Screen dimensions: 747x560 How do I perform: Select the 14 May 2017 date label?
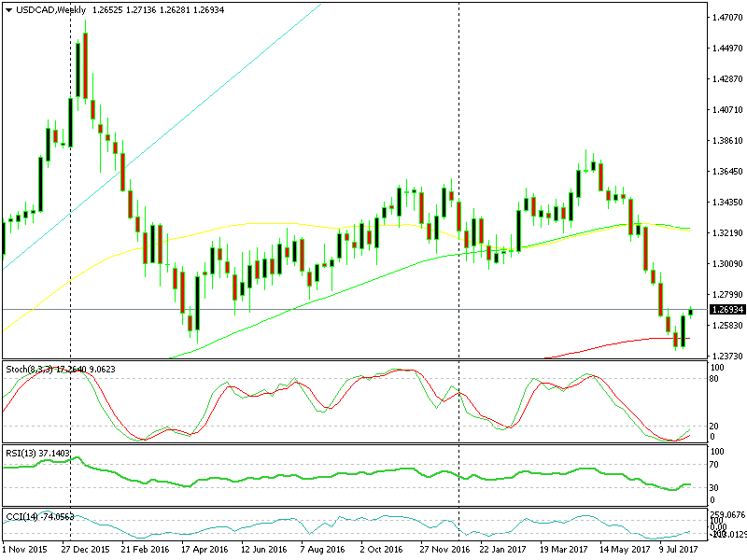(x=625, y=550)
